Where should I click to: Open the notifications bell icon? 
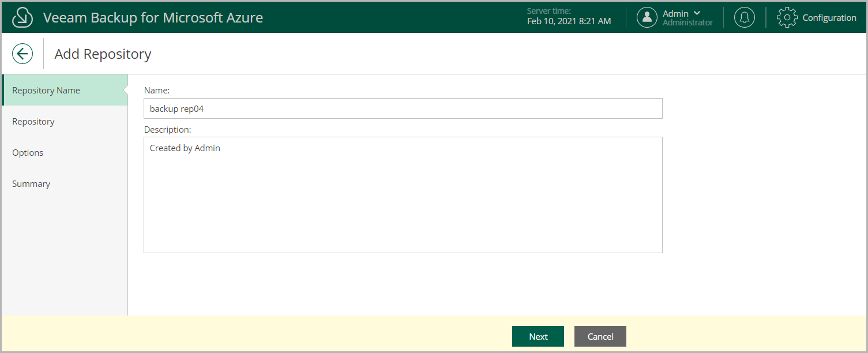[745, 17]
